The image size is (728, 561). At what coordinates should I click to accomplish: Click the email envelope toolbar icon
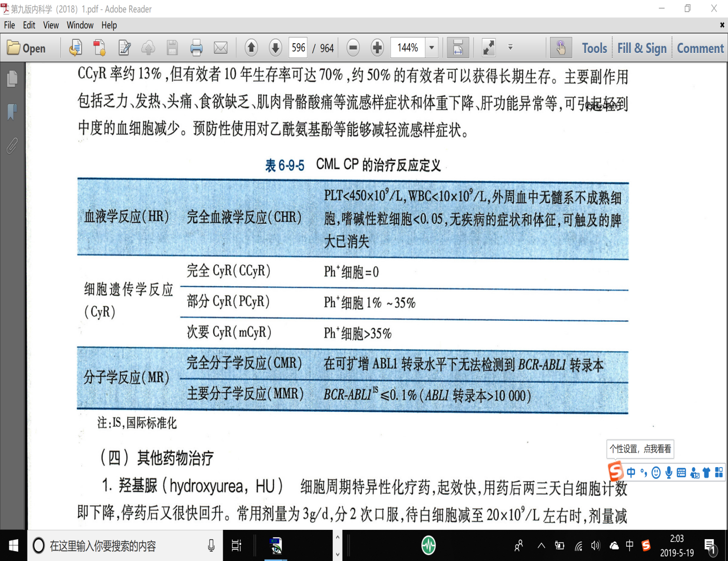(x=220, y=48)
